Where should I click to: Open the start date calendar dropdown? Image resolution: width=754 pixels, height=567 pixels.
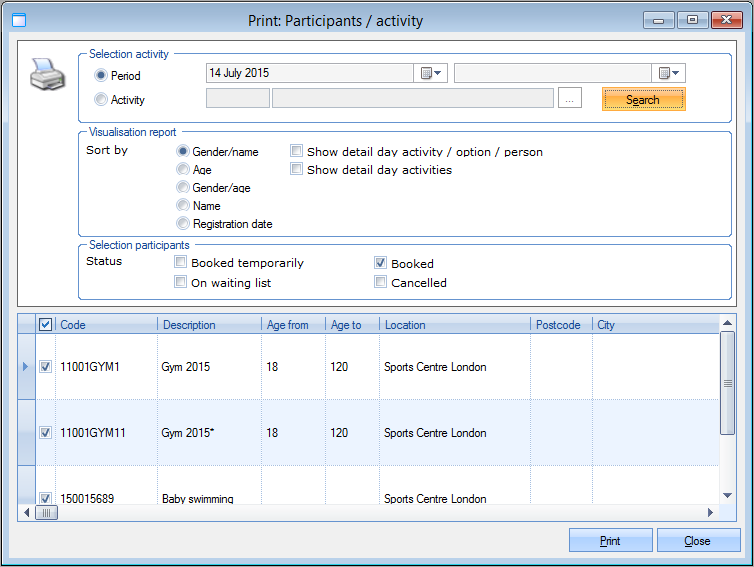point(432,73)
